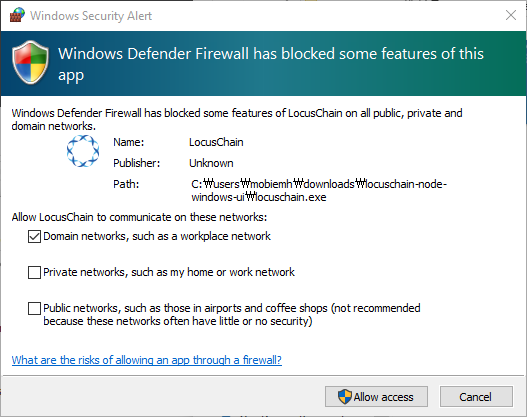Click the firewall brick-wall icon in title bar
The width and height of the screenshot is (527, 417).
click(17, 15)
